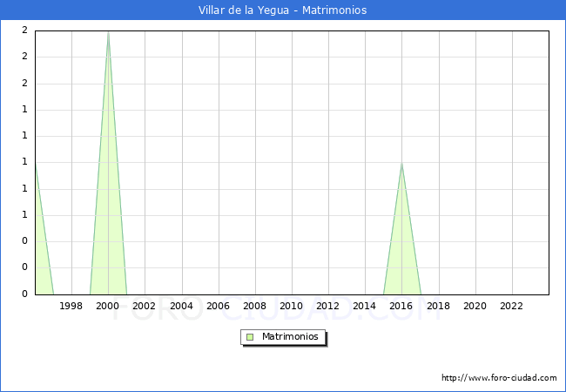Click the 2008 x-axis label
This screenshot has width=566, height=392.
point(254,306)
